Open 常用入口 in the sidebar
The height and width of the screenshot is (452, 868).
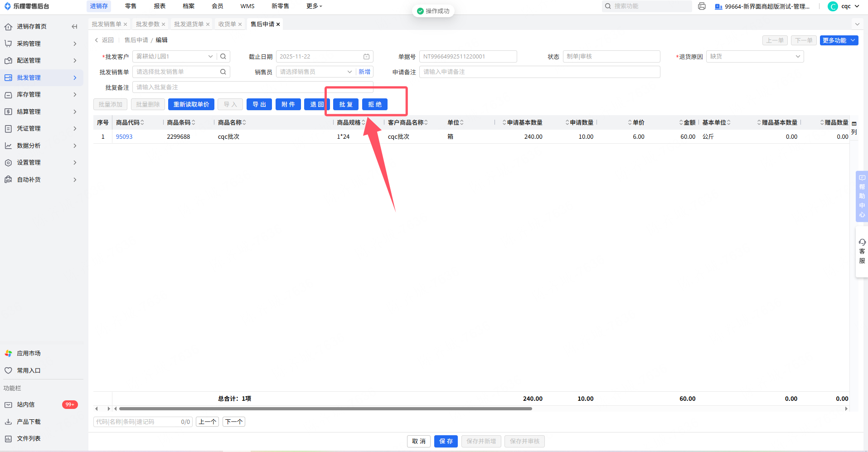tap(29, 371)
